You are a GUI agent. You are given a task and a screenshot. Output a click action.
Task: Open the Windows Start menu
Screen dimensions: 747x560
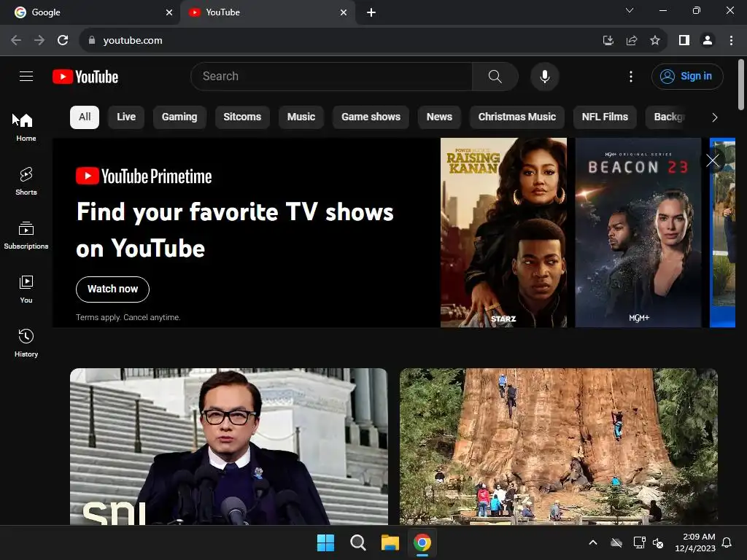click(325, 542)
